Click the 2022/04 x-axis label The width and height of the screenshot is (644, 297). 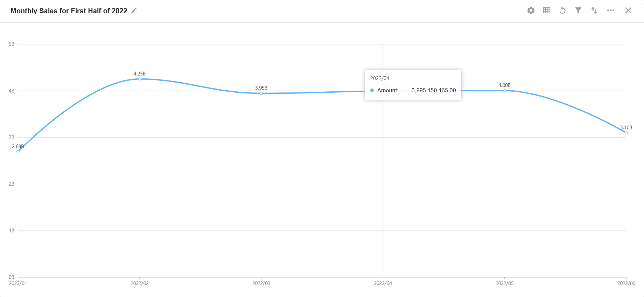383,283
